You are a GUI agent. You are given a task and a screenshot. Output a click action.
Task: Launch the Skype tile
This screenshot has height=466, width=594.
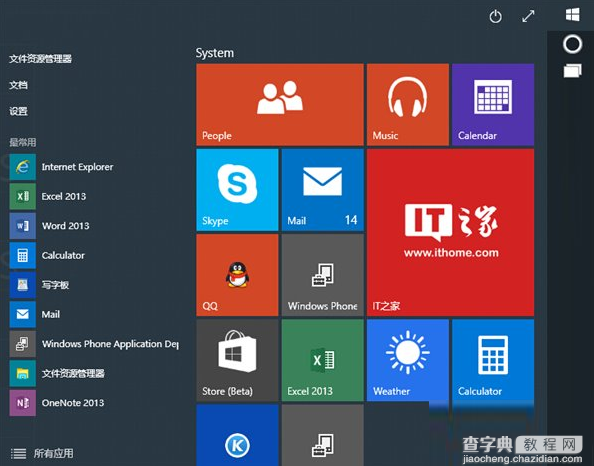(237, 190)
